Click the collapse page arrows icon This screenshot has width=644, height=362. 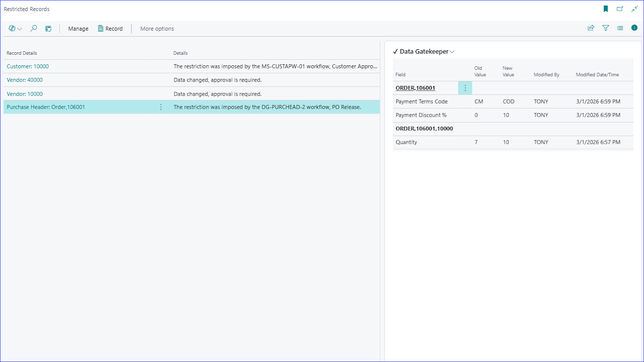(x=634, y=9)
